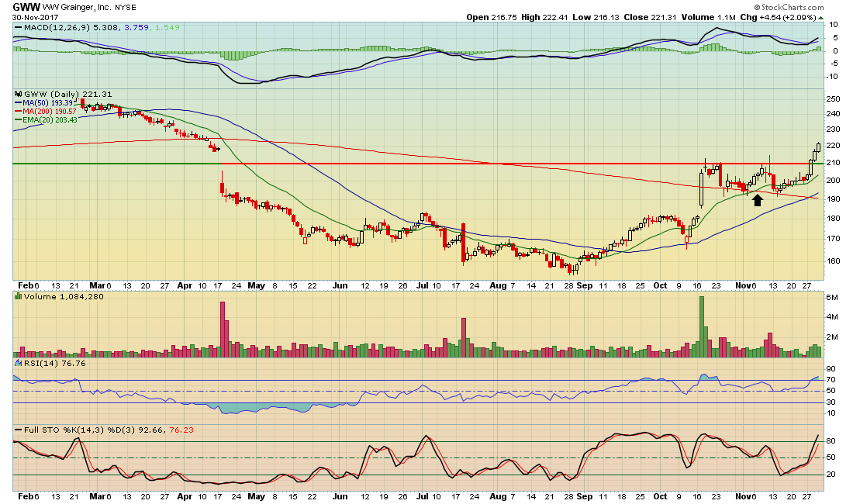Click the High 222.41 value
This screenshot has width=853, height=504.
[x=544, y=17]
